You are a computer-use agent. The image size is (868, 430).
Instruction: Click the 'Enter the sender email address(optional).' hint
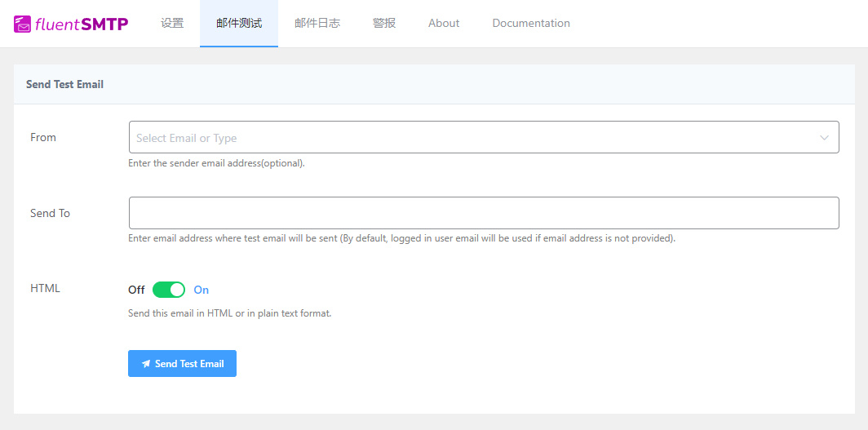(216, 164)
